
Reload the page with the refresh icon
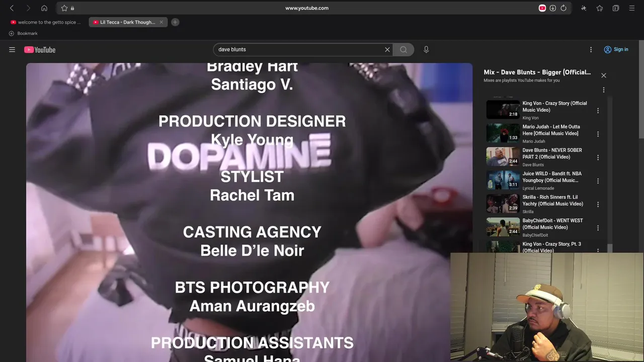[x=563, y=8]
